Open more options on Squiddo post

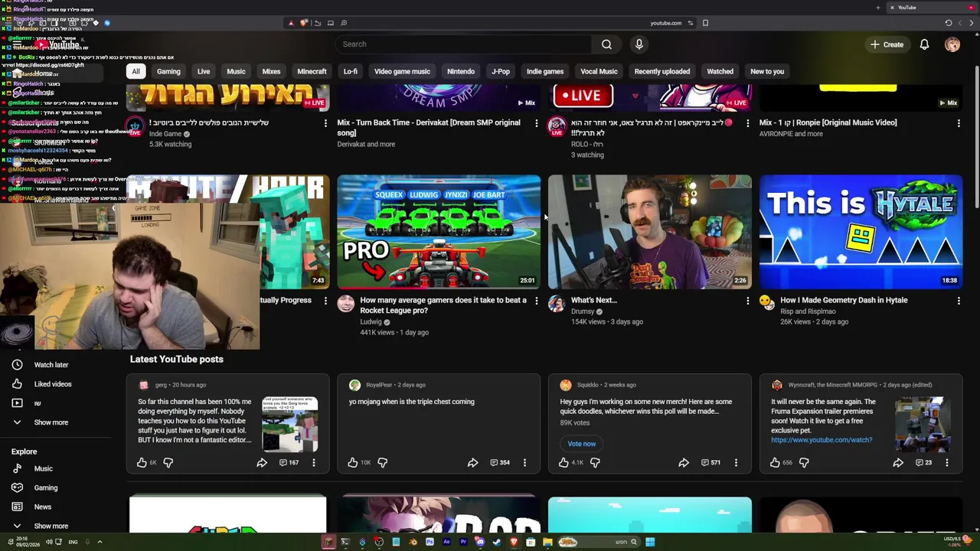736,462
